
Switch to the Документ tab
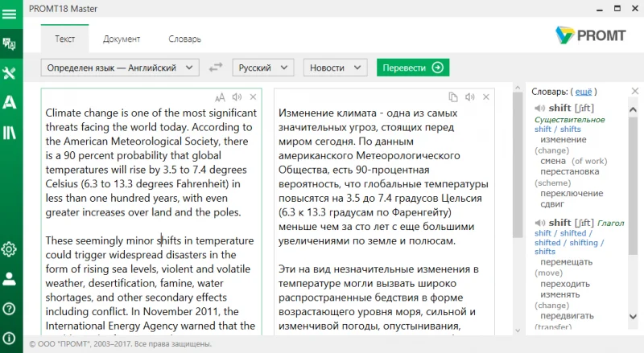pyautogui.click(x=122, y=39)
